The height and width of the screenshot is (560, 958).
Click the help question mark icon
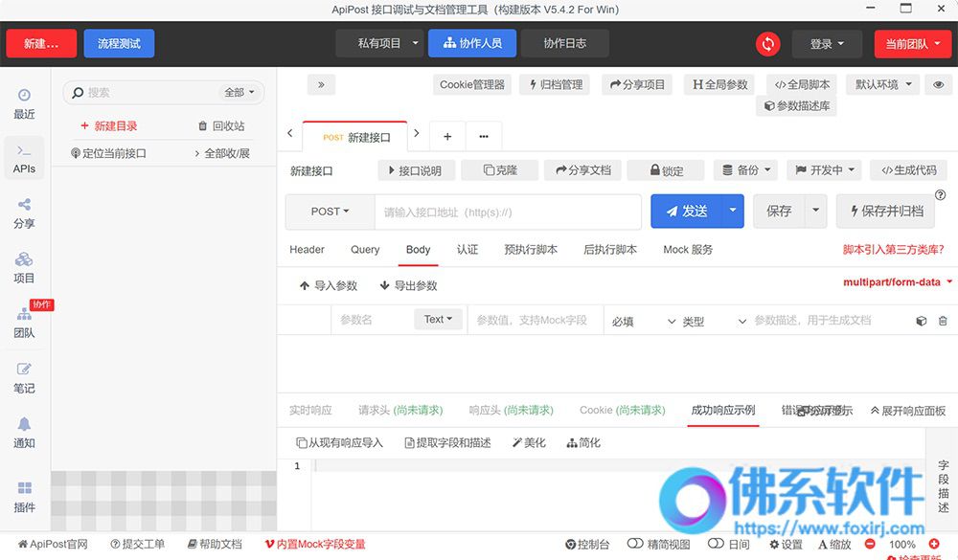941,195
